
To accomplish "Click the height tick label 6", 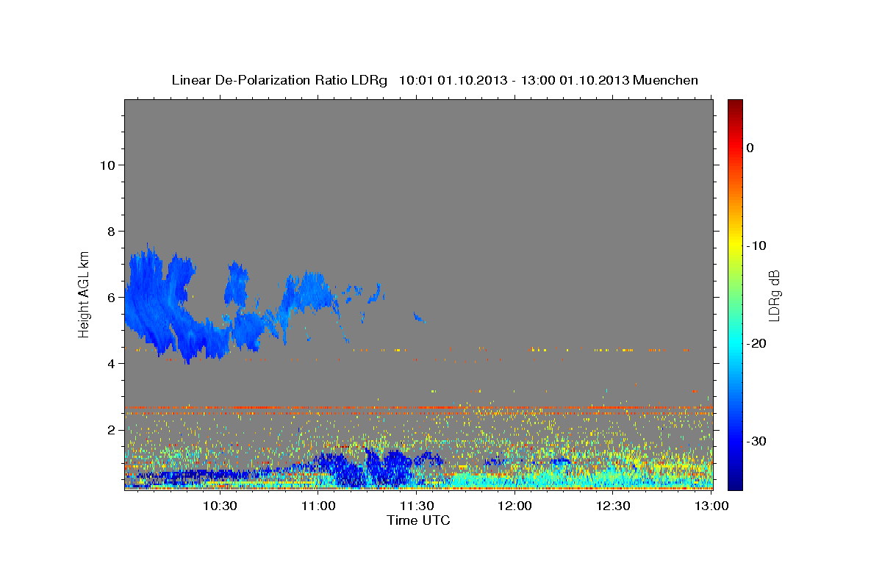I will coord(112,297).
